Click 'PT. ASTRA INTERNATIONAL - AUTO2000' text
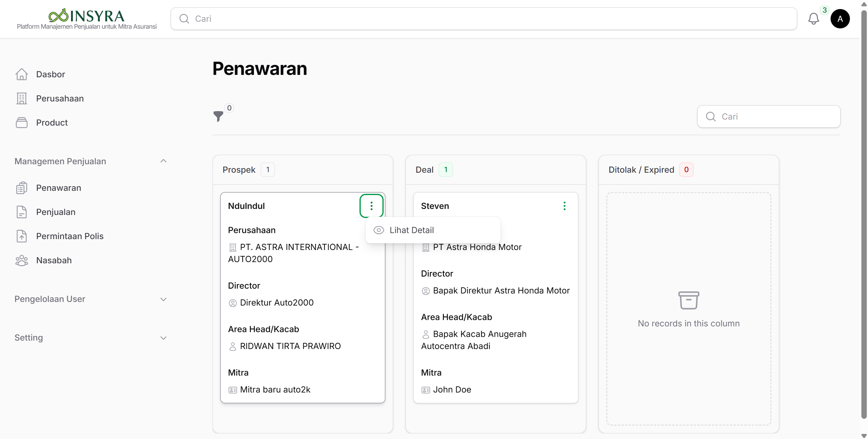868x439 pixels. click(x=293, y=253)
